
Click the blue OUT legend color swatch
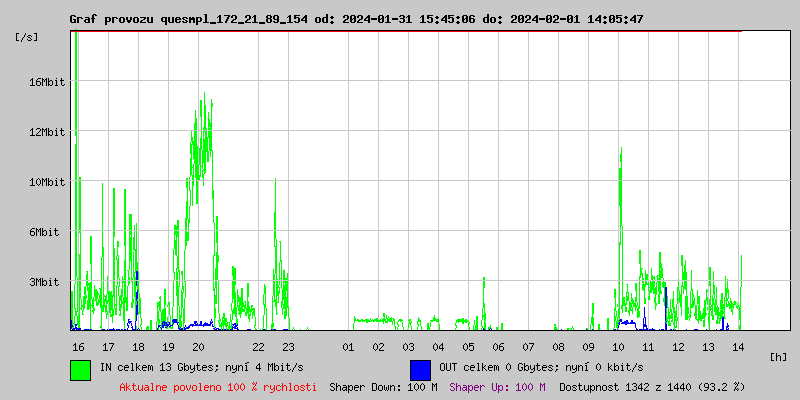[420, 369]
